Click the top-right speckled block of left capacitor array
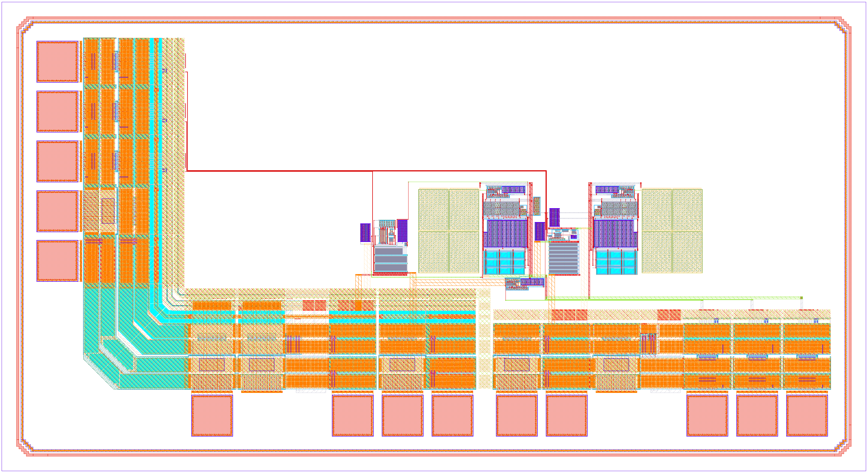 click(x=464, y=210)
